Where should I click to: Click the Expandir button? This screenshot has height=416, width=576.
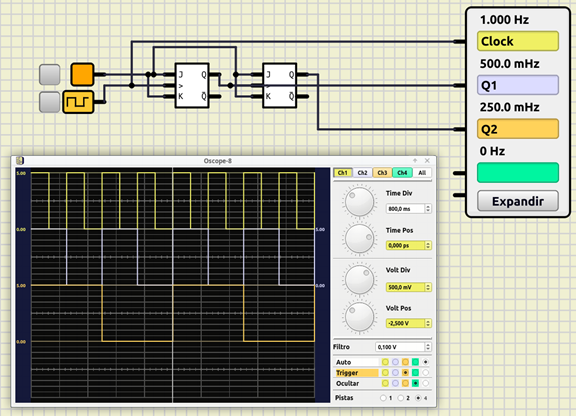[518, 201]
